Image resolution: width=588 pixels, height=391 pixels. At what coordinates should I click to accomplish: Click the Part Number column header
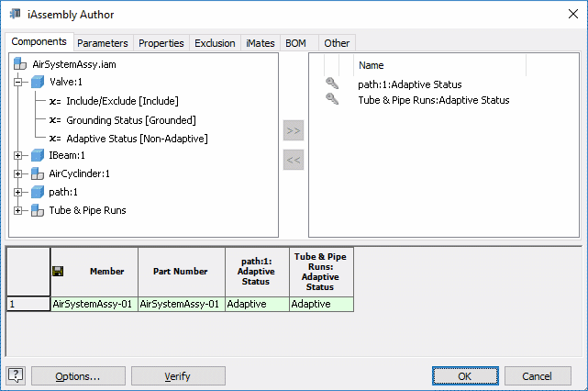182,272
